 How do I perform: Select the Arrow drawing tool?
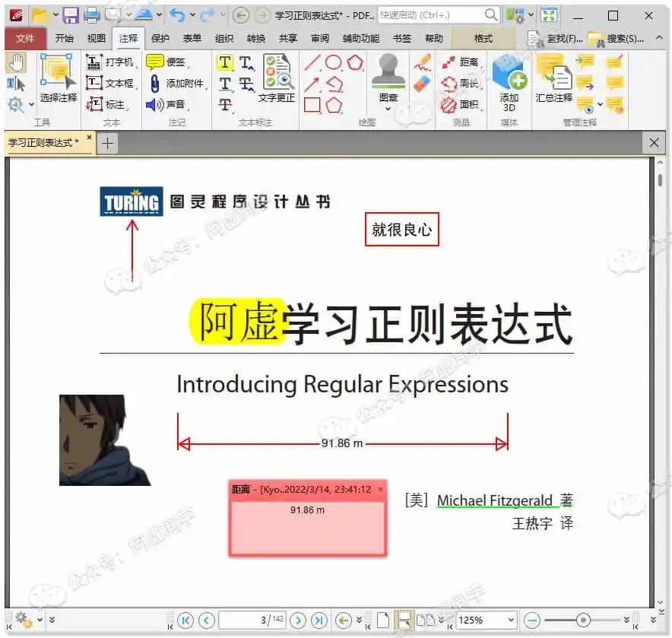point(312,84)
